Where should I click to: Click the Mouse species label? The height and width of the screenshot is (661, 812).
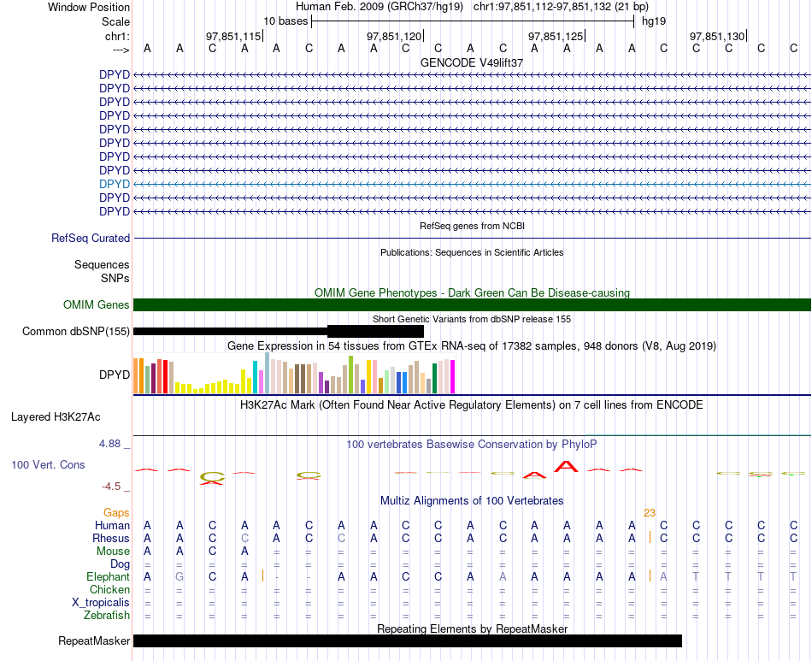[113, 552]
